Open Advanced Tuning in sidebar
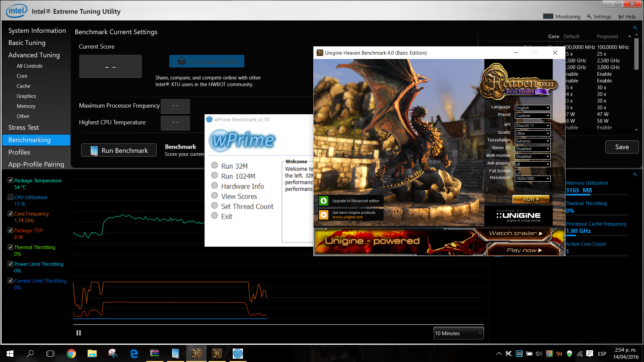644x362 pixels. coord(34,55)
